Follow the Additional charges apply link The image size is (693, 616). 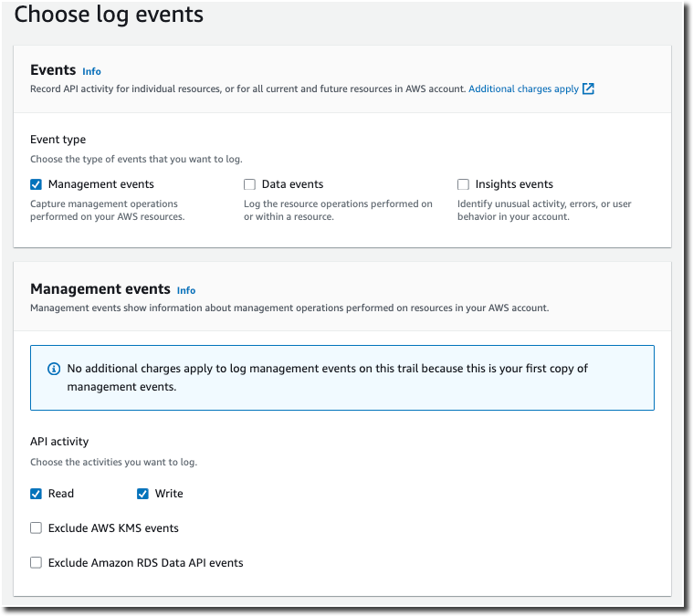coord(523,89)
